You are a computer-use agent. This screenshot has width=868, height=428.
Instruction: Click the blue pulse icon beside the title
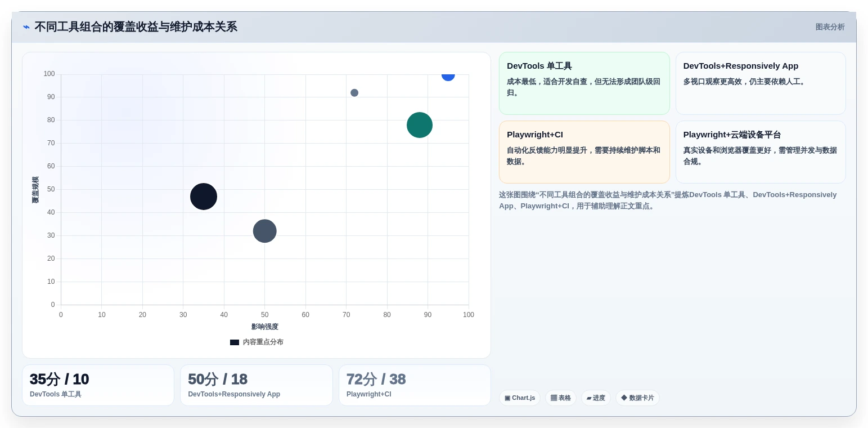(x=26, y=27)
